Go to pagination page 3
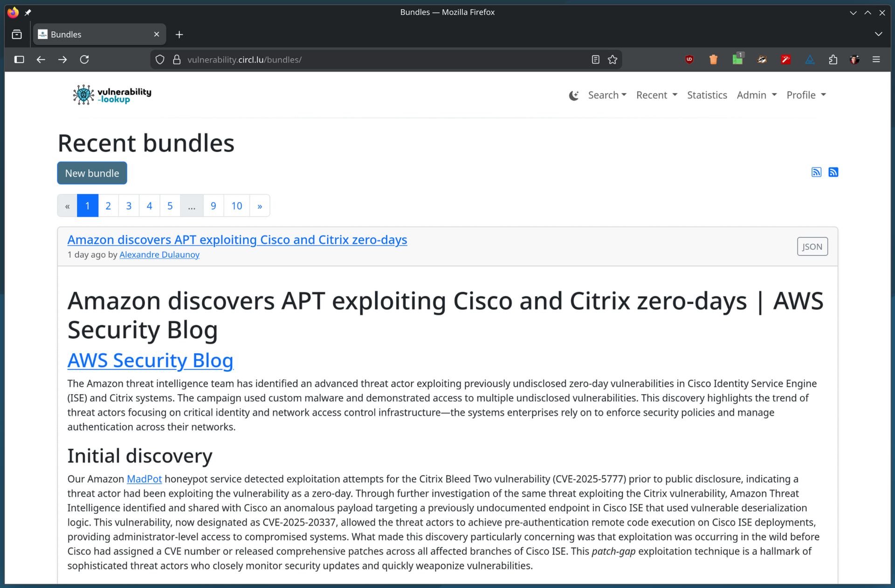Viewport: 895px width, 588px height. pos(129,206)
